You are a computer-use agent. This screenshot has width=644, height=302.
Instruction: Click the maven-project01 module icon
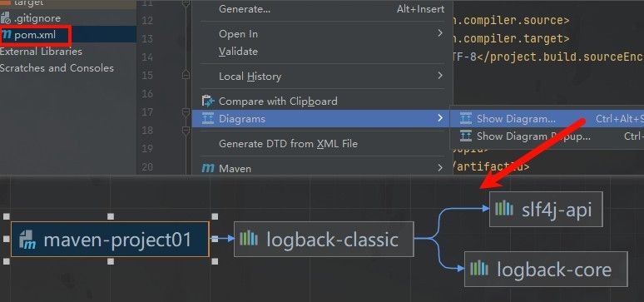click(27, 240)
